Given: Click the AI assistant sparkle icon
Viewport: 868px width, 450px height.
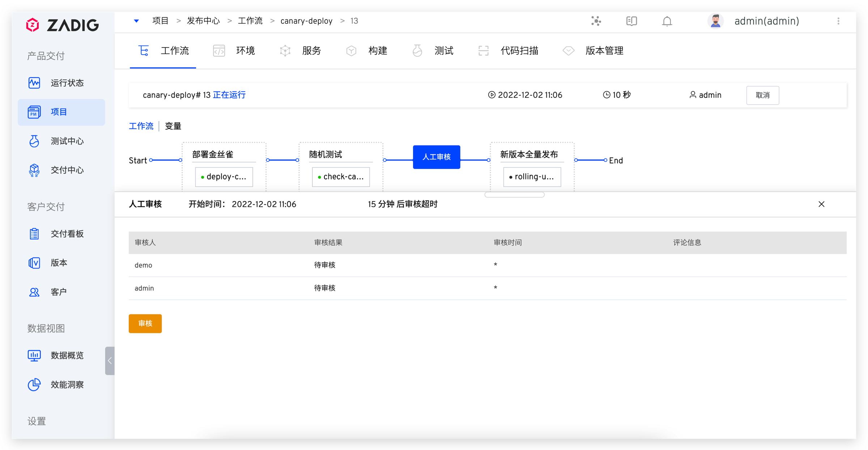Looking at the screenshot, I should point(596,21).
